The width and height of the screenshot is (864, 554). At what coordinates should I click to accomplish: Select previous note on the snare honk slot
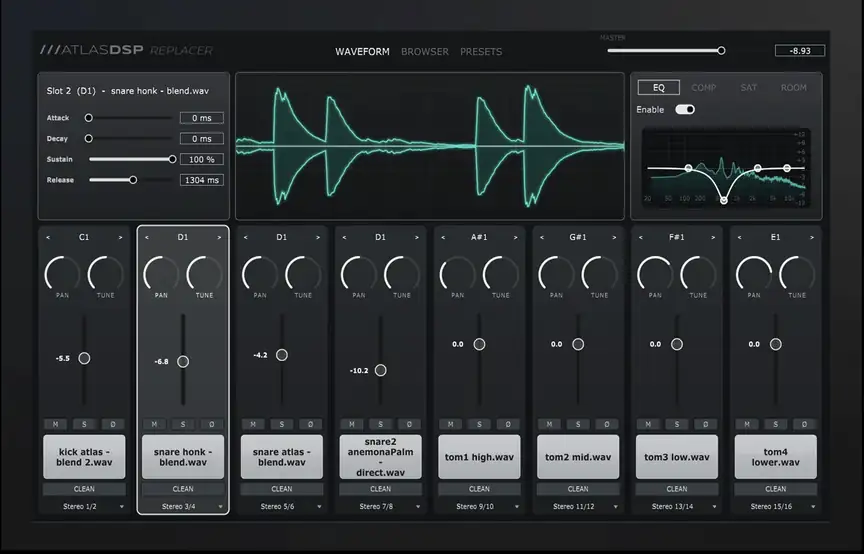click(147, 238)
